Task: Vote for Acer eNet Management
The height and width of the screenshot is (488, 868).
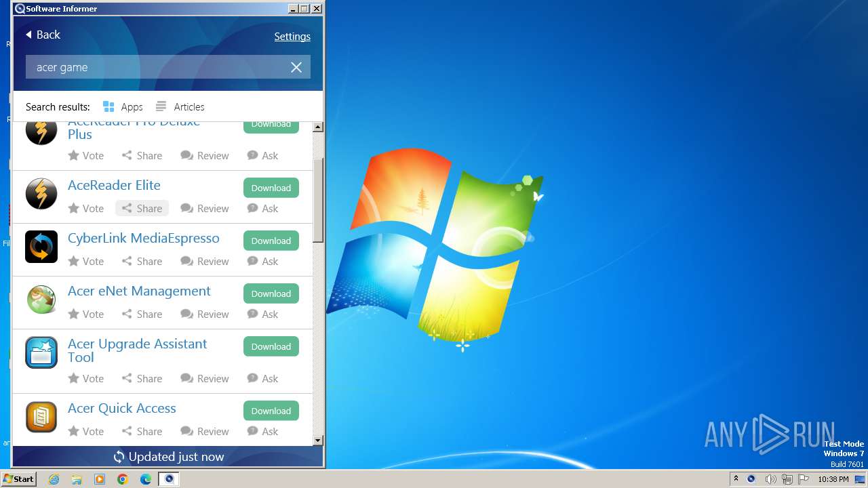Action: (86, 314)
